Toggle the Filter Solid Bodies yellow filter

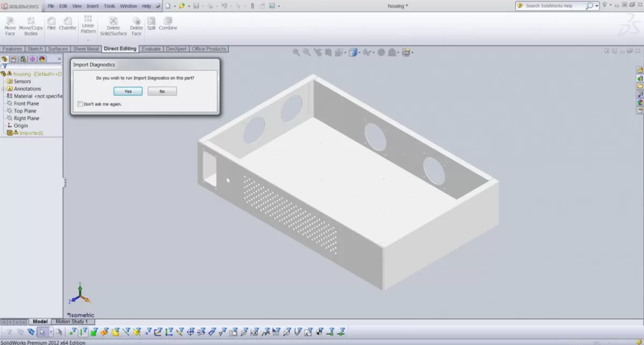pyautogui.click(x=115, y=332)
